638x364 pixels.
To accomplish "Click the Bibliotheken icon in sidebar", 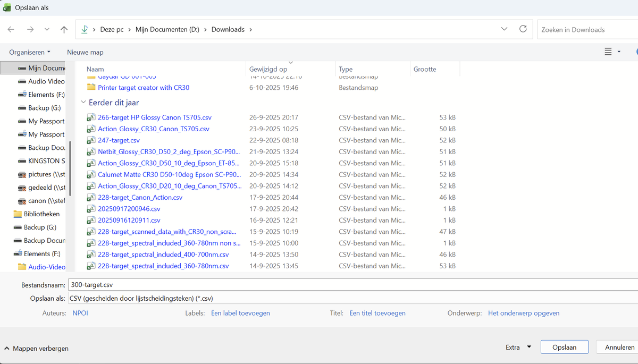I will (x=18, y=214).
